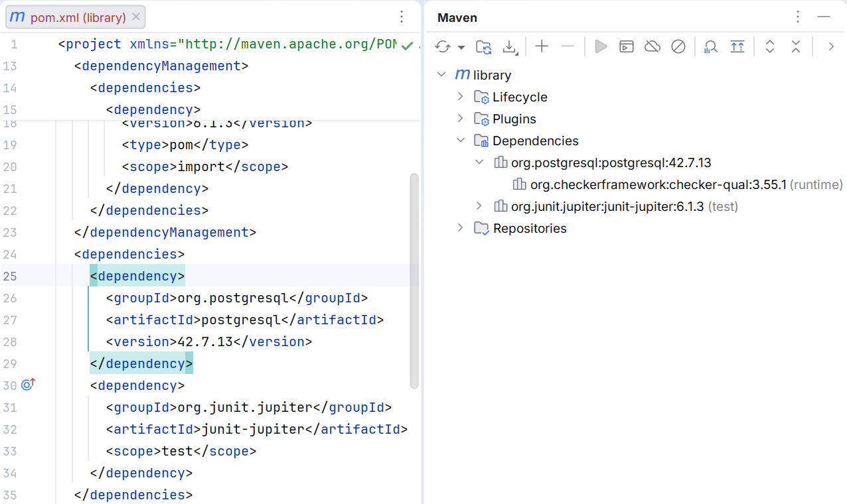
Task: Expand the Repositories node
Action: pos(461,228)
